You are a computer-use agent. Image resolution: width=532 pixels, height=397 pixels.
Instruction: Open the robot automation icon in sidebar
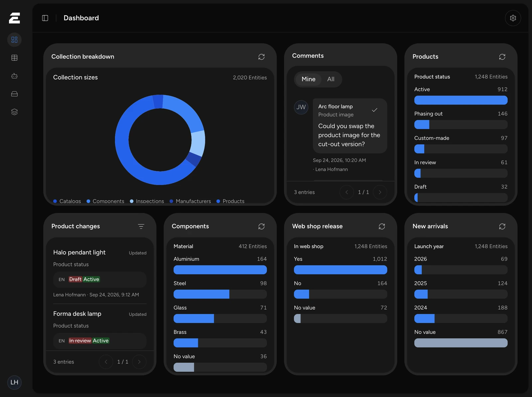click(x=14, y=76)
